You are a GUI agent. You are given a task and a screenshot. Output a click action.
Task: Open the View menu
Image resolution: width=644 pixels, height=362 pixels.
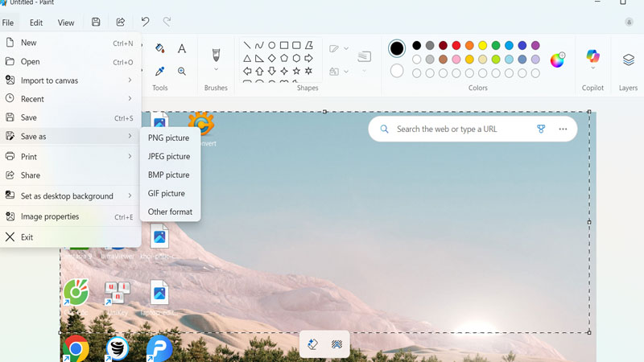click(66, 23)
